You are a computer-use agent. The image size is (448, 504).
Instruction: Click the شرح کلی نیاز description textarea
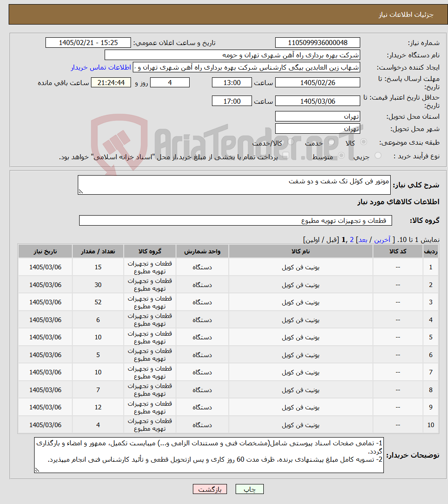pos(234,185)
